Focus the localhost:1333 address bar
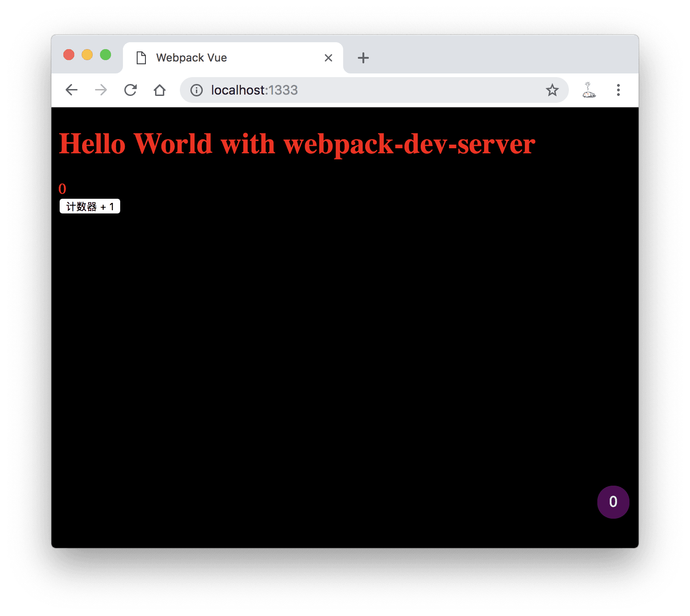The height and width of the screenshot is (616, 690). [367, 90]
